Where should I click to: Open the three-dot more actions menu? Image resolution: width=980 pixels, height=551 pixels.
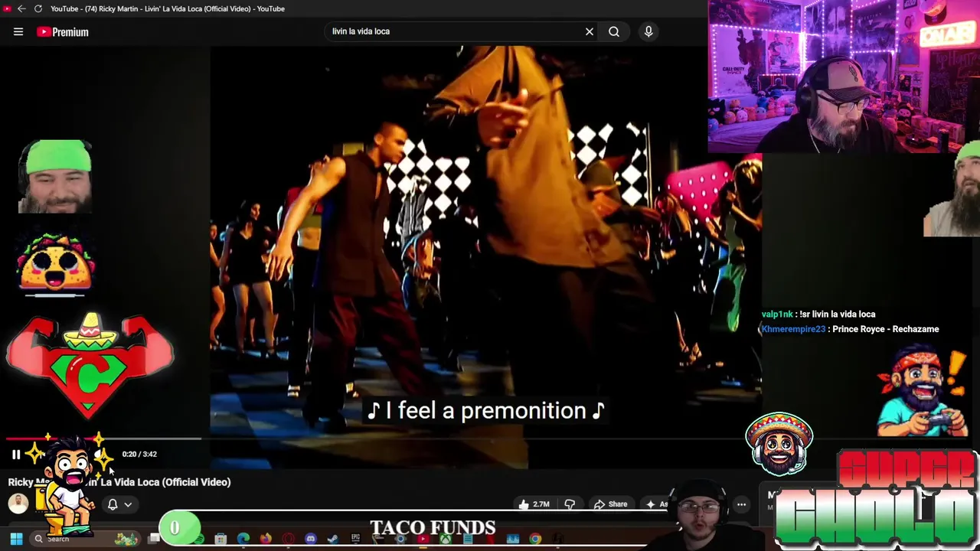(x=741, y=504)
